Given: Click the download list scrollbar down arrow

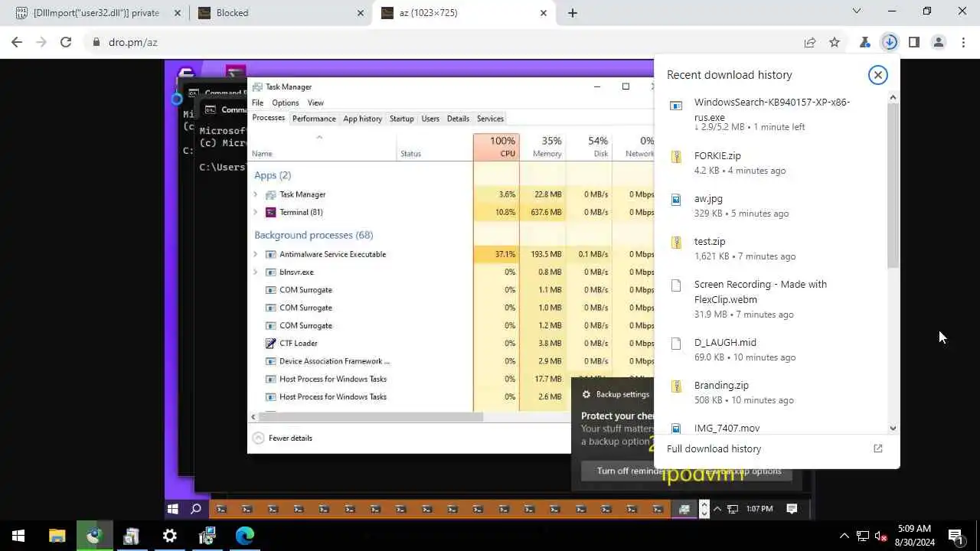Looking at the screenshot, I should [x=893, y=429].
